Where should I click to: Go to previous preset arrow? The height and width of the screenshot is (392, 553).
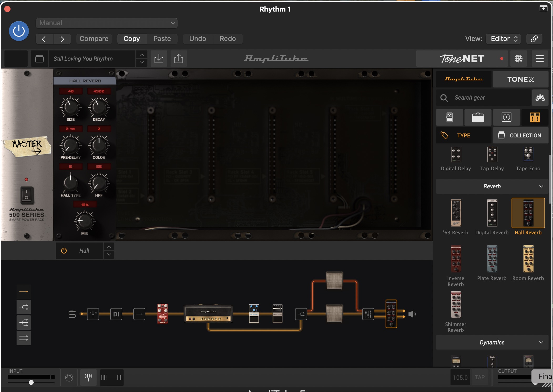click(x=44, y=39)
